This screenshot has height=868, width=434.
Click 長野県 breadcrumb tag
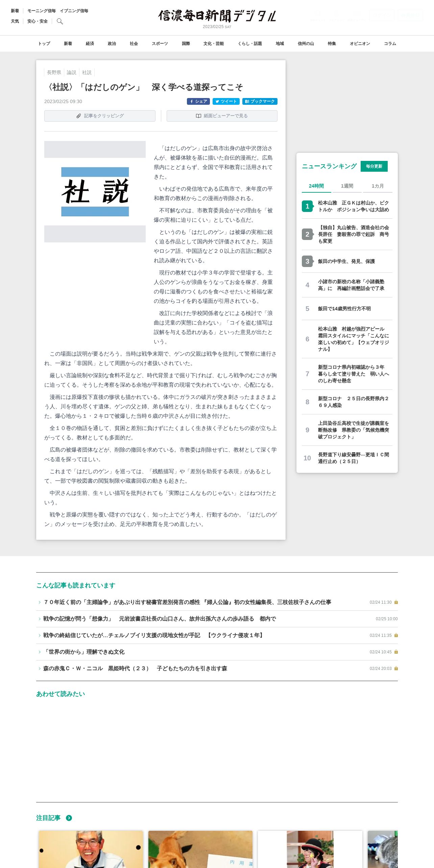(54, 72)
